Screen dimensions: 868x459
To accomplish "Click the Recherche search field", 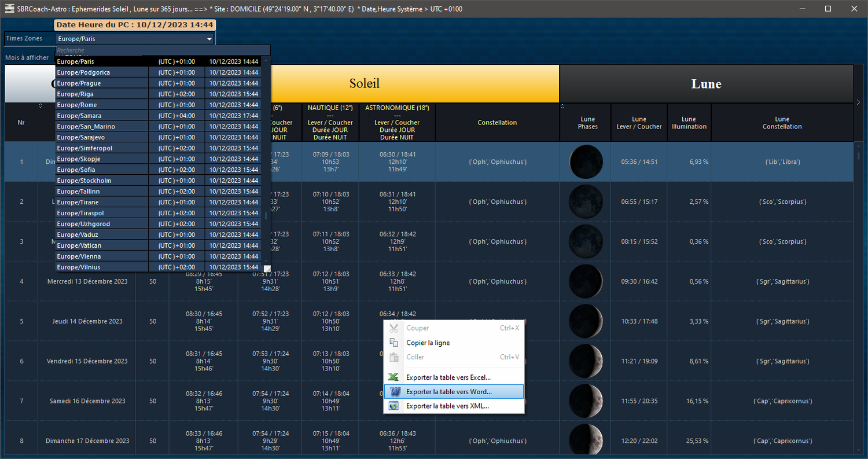I will coord(163,50).
